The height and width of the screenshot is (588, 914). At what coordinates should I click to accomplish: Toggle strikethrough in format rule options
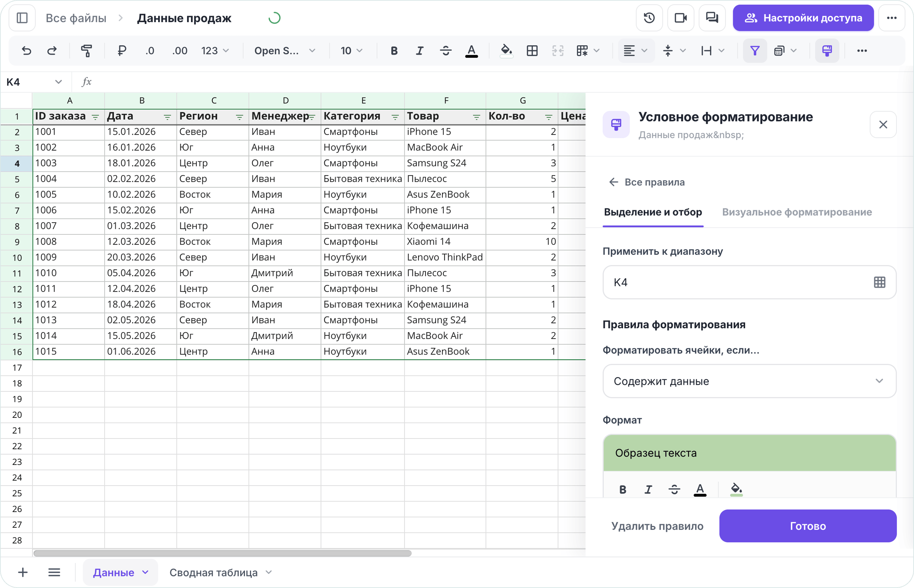pyautogui.click(x=674, y=489)
